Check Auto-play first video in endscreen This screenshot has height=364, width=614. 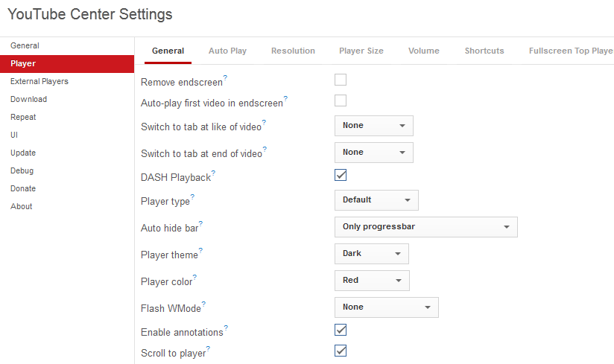pyautogui.click(x=341, y=100)
